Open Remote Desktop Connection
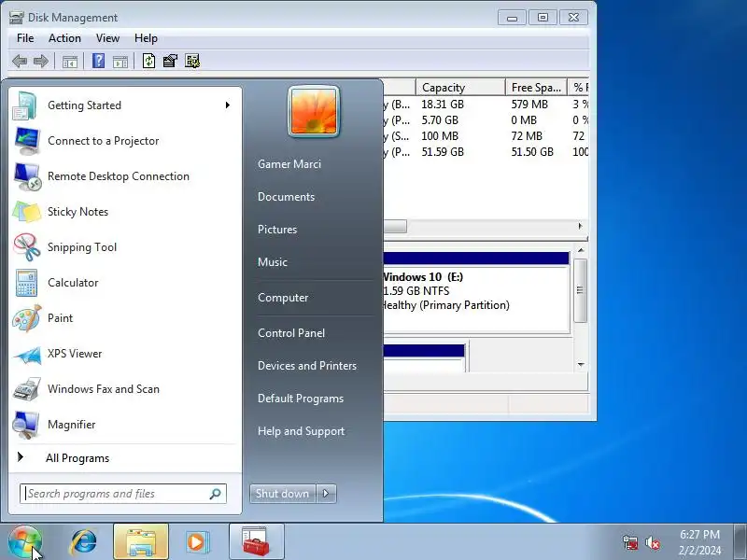This screenshot has height=560, width=747. 125,176
